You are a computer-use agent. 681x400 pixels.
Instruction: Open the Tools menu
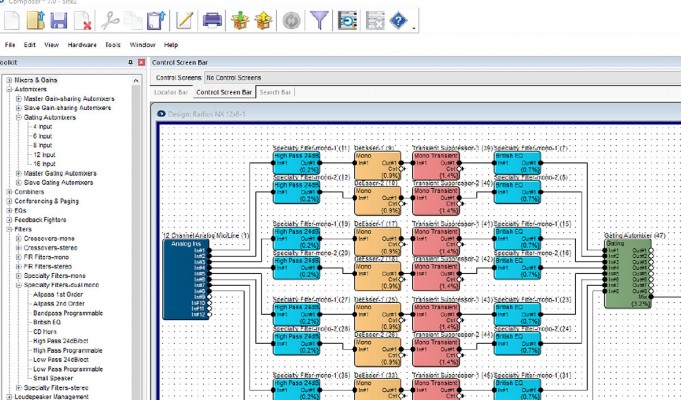[x=113, y=45]
